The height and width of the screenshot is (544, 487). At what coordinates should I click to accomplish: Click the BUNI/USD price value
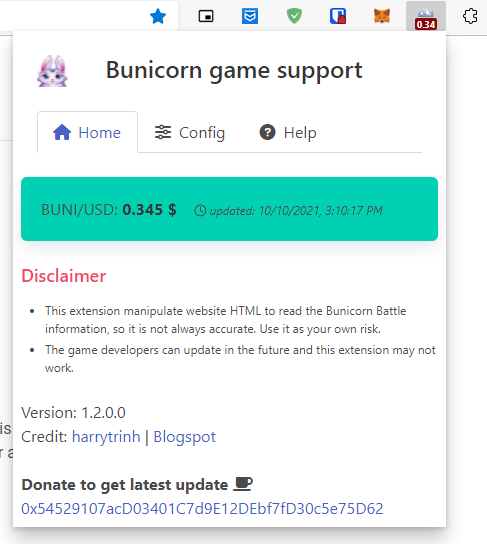point(149,210)
